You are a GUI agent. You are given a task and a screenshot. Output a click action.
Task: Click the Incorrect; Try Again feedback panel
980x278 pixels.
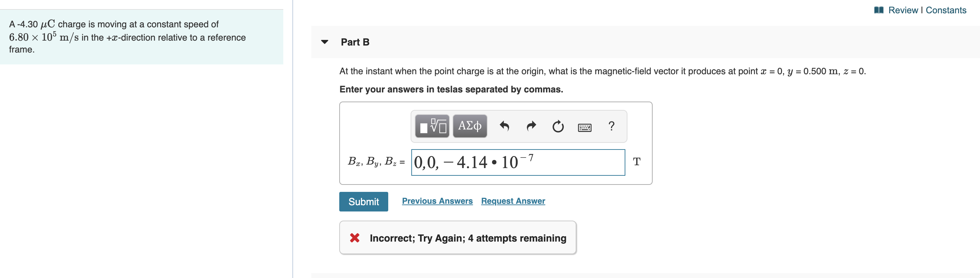click(x=457, y=237)
